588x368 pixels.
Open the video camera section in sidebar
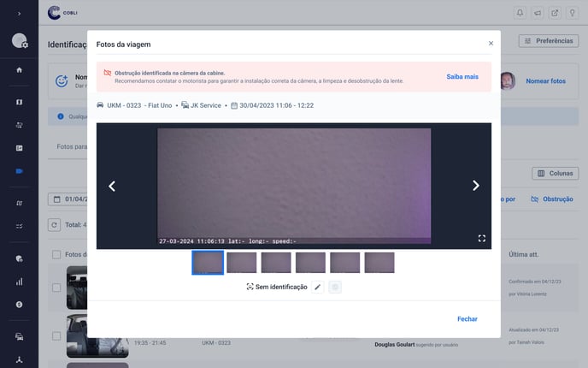[19, 171]
